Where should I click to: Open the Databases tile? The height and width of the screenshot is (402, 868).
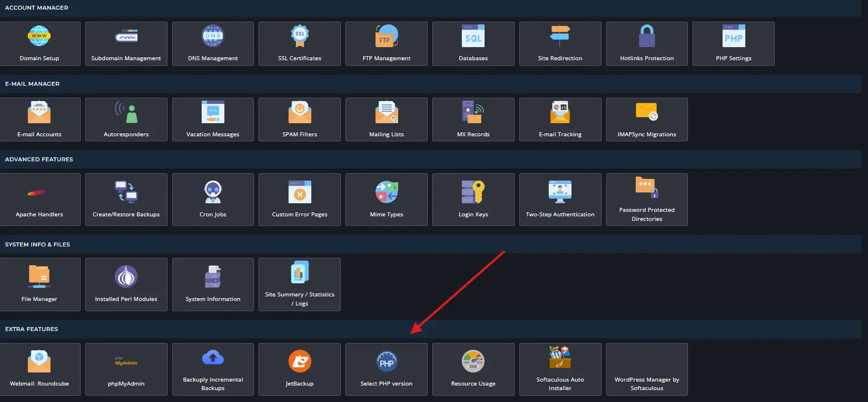[x=473, y=44]
